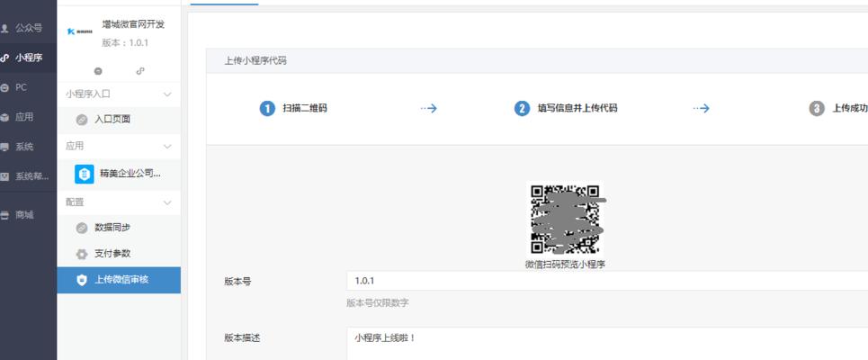Select 上传微信审核 menu item
This screenshot has width=868, height=360.
119,280
